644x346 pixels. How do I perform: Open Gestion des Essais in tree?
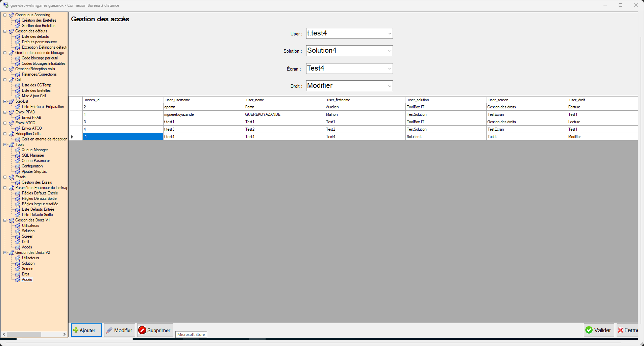coord(36,182)
